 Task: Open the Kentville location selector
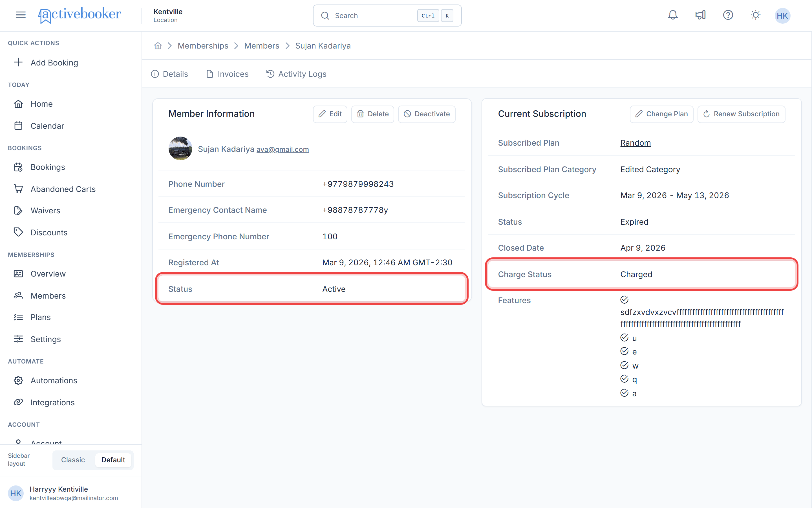(x=168, y=16)
